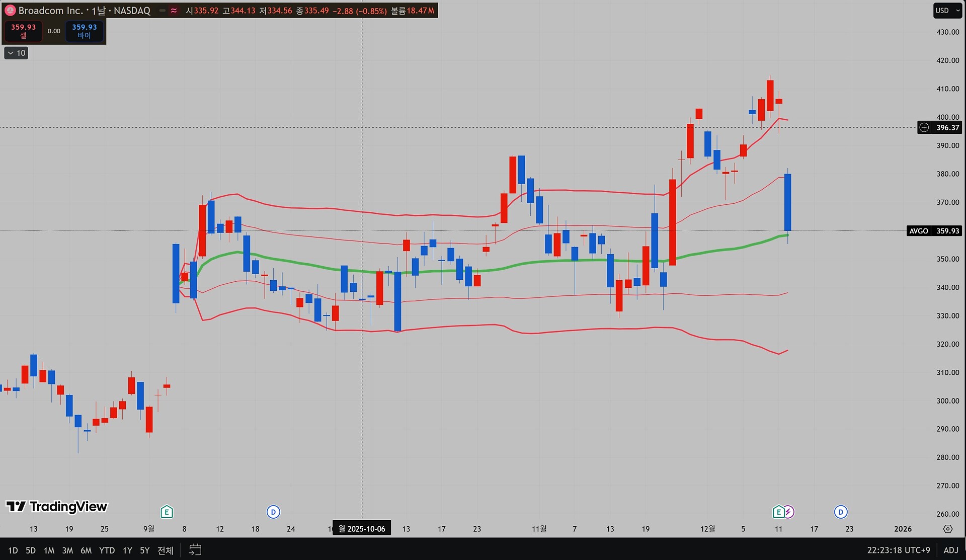Viewport: 966px width, 560px height.
Task: Click the September dividend D marker
Action: tap(273, 512)
